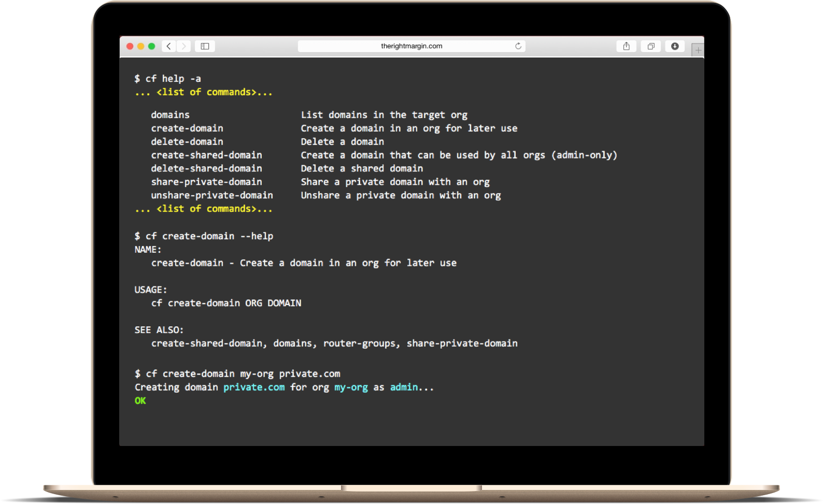Click the cyan 'admin' in output
Screen dimensions: 823x504
(x=404, y=387)
